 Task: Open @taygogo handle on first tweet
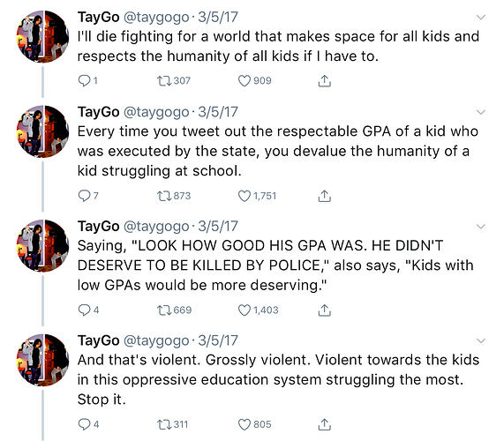click(x=156, y=18)
